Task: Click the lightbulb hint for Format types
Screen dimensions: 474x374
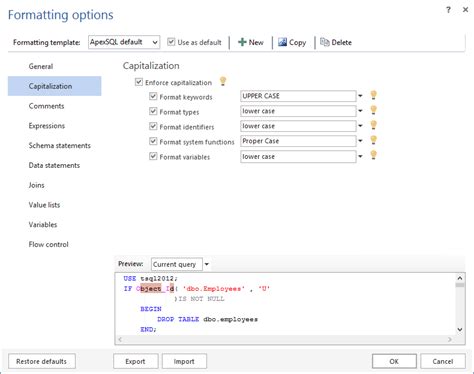Action: coord(373,110)
